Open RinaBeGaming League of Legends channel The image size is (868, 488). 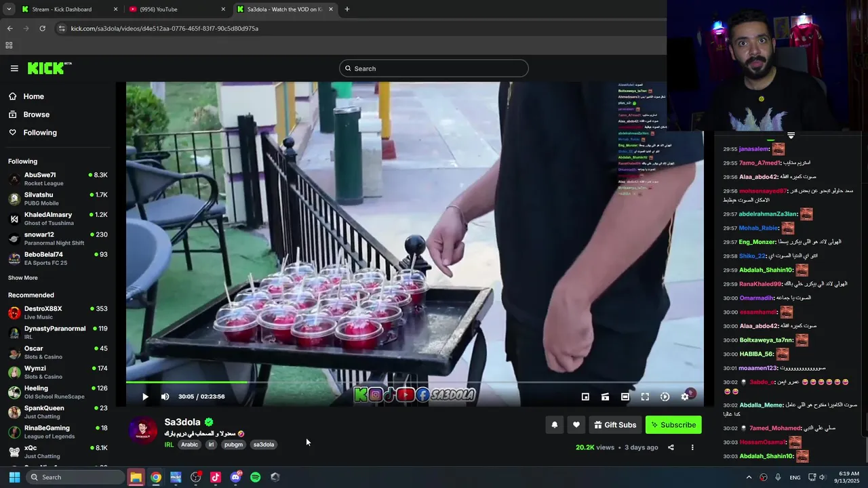(x=57, y=432)
